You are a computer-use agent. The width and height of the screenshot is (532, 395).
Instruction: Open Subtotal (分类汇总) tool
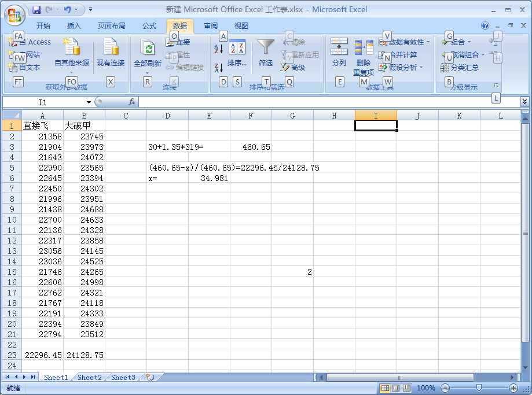(x=460, y=68)
